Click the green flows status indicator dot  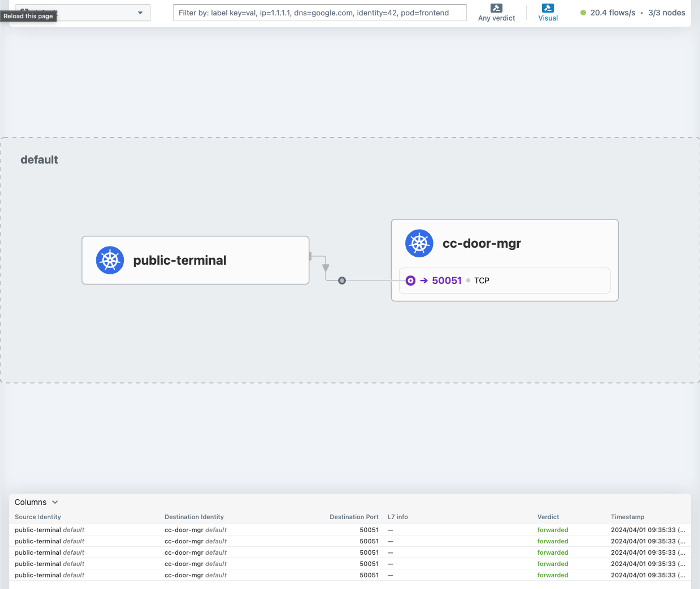583,13
